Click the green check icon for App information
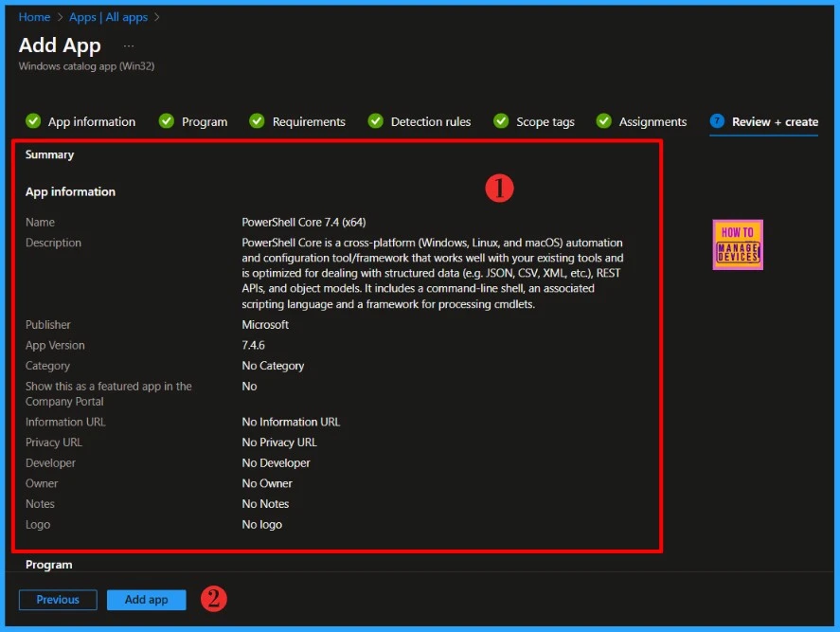840x632 pixels. (33, 121)
